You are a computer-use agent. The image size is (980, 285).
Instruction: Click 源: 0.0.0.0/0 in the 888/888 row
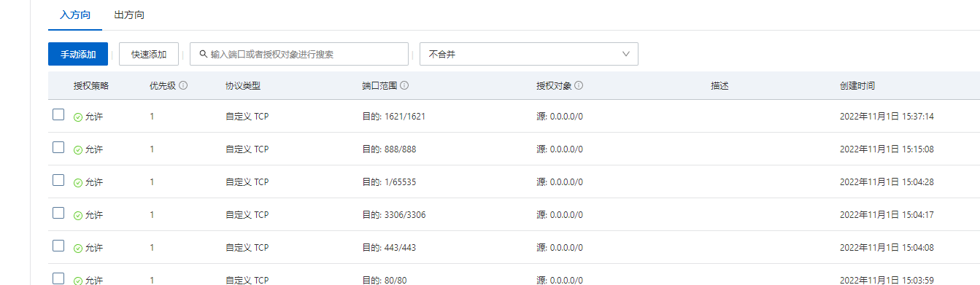(560, 149)
